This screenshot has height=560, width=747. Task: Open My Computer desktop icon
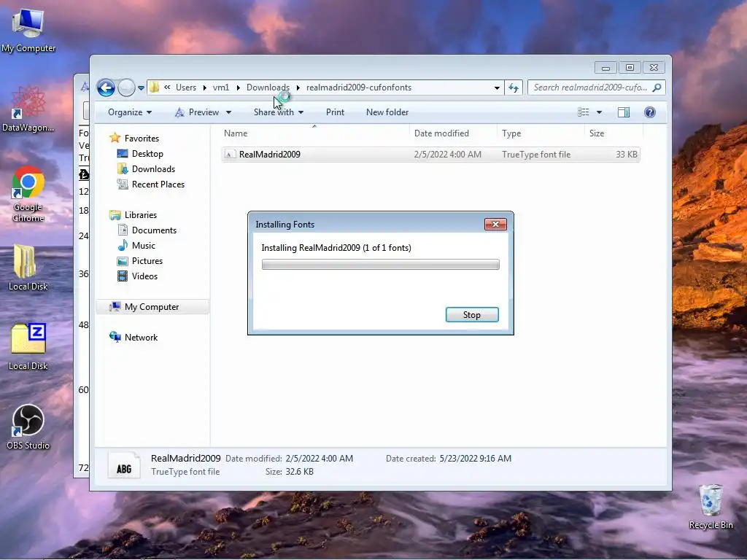tap(28, 29)
